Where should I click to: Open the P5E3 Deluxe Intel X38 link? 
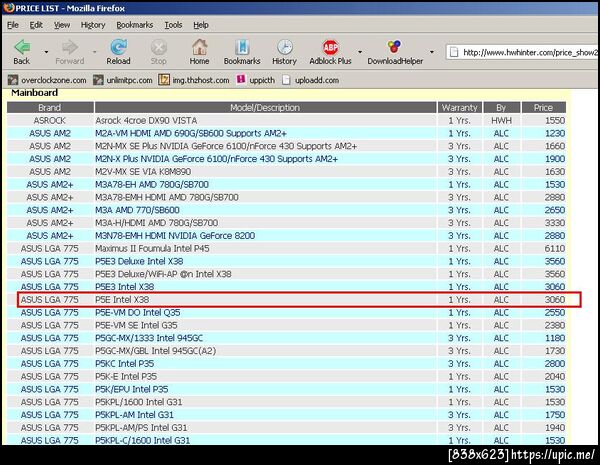click(139, 261)
